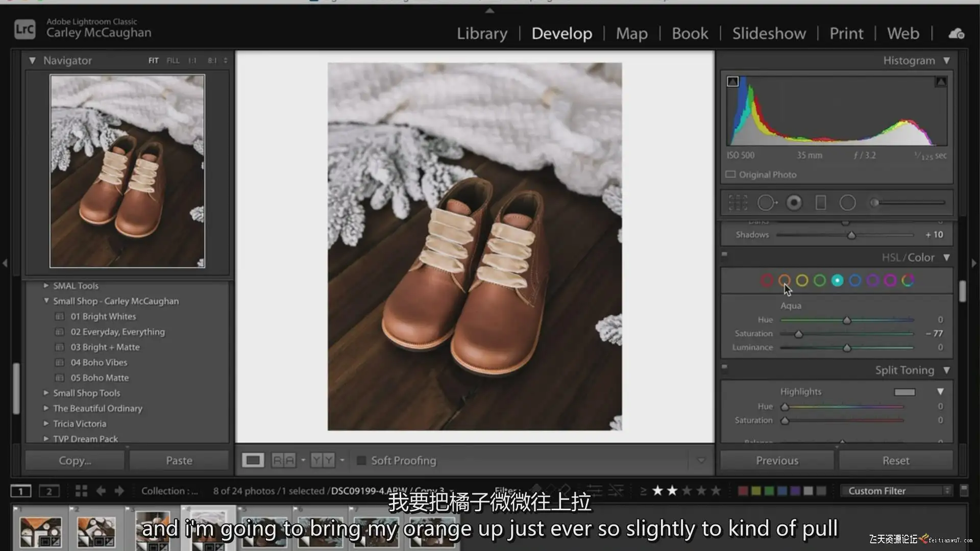Switch to Loupe view mode icon
This screenshot has width=980, height=551.
(253, 460)
